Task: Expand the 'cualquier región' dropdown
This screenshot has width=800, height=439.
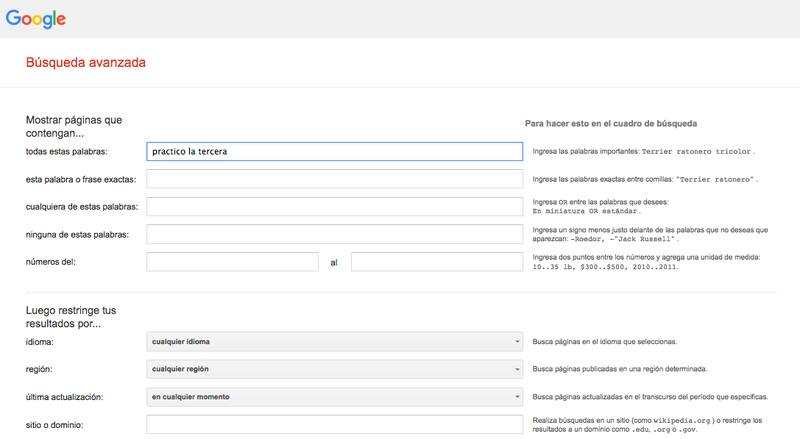Action: click(x=334, y=369)
